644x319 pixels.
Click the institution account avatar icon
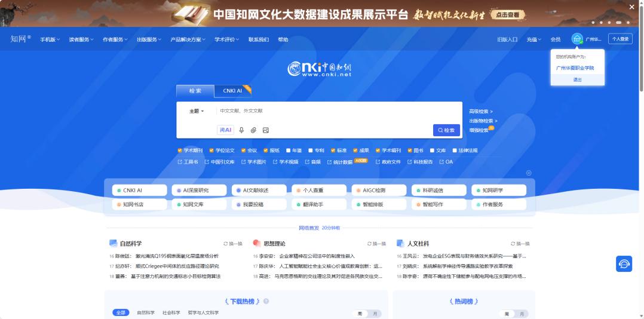tap(577, 39)
